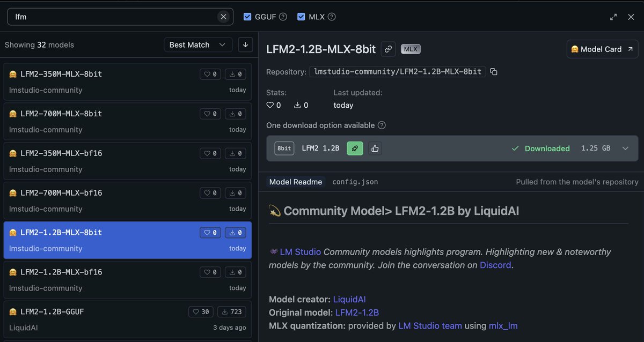Screen dimensions: 644x342
Task: Click the search box containing 'lfm'
Action: 120,17
